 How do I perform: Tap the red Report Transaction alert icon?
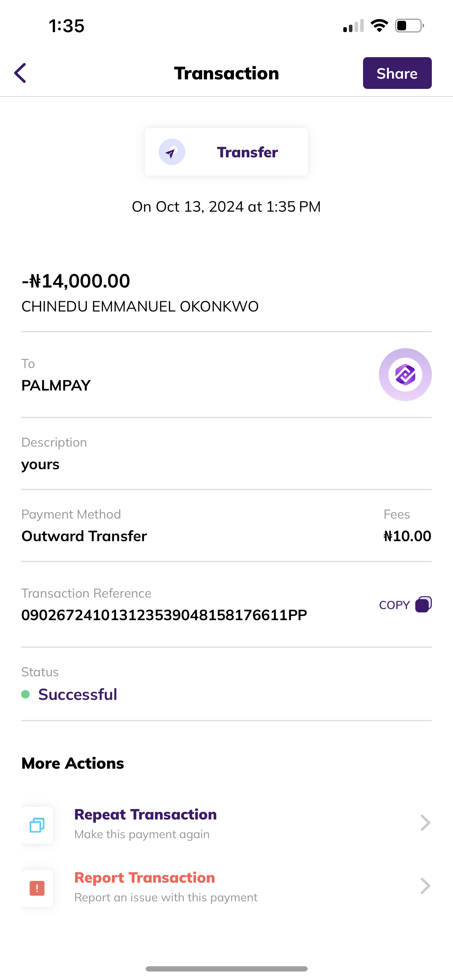[x=37, y=888]
